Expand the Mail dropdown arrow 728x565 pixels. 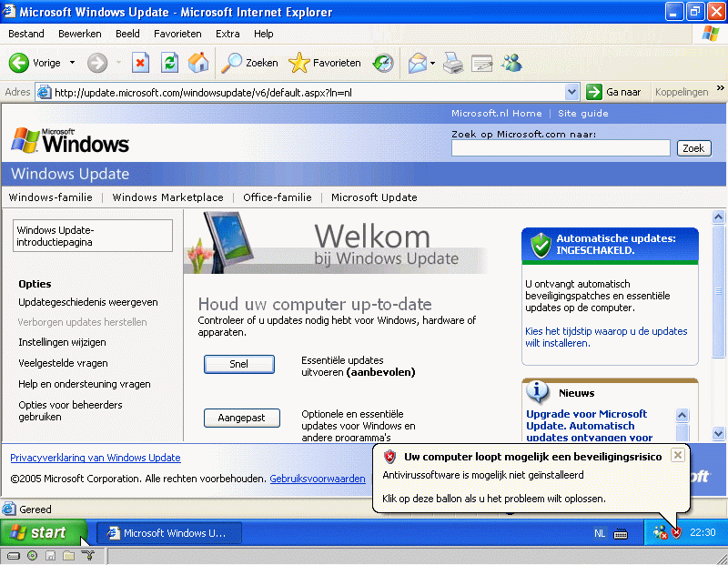(x=433, y=63)
